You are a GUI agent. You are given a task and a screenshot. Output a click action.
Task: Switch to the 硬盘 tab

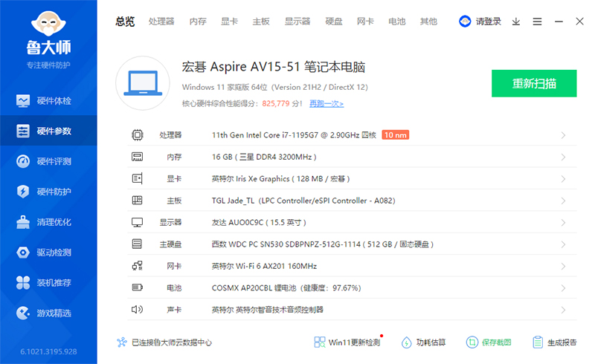(334, 22)
